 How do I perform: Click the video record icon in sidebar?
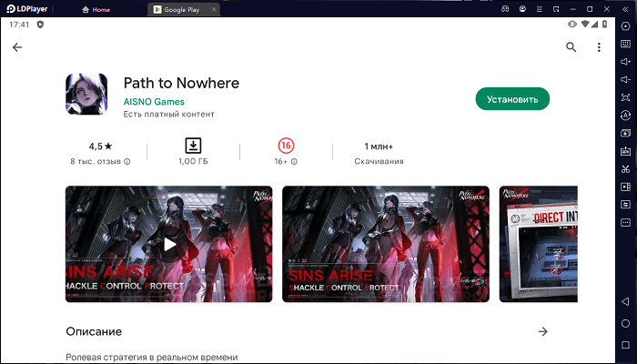pos(625,187)
